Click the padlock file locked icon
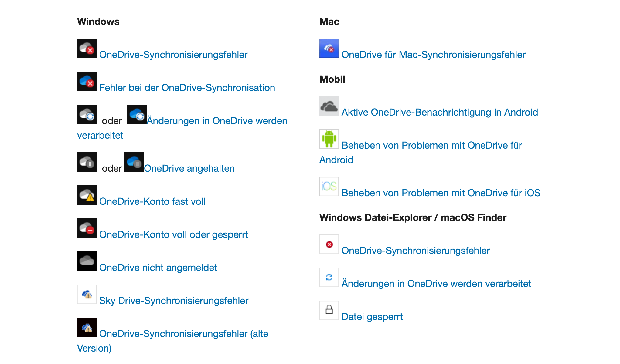The height and width of the screenshot is (364, 620). point(329,310)
